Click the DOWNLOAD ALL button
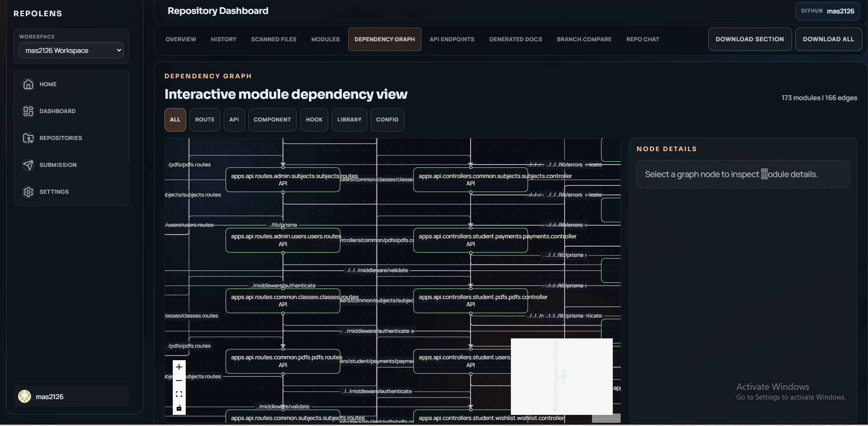The image size is (868, 426). click(829, 39)
